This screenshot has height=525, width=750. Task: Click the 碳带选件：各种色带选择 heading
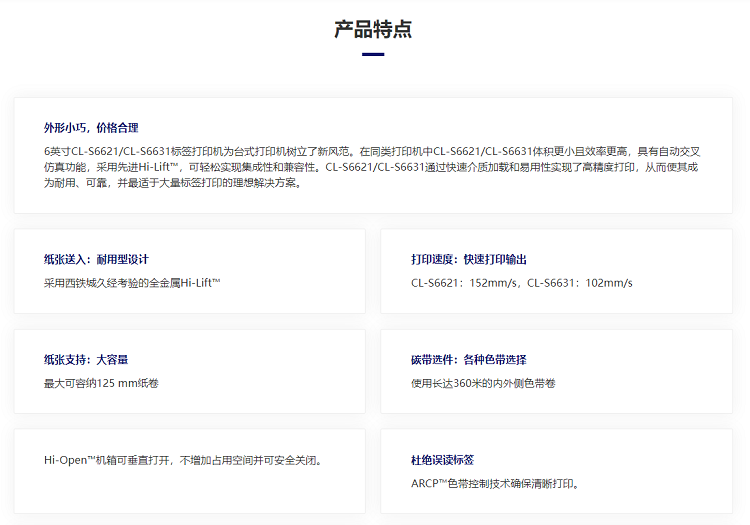point(469,360)
